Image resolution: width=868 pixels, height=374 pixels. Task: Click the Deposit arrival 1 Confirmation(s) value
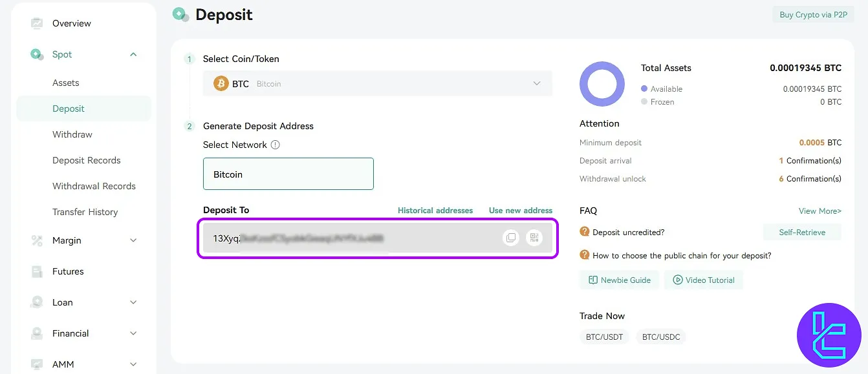click(x=810, y=160)
